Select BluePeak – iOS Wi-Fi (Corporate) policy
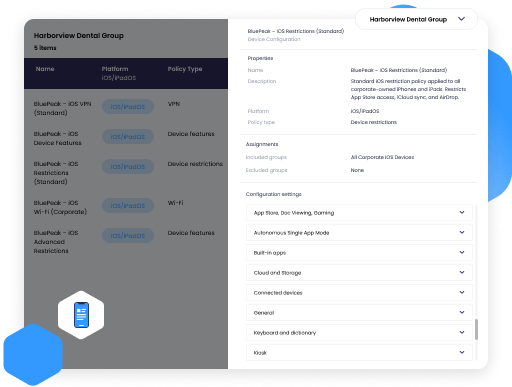 [x=60, y=207]
